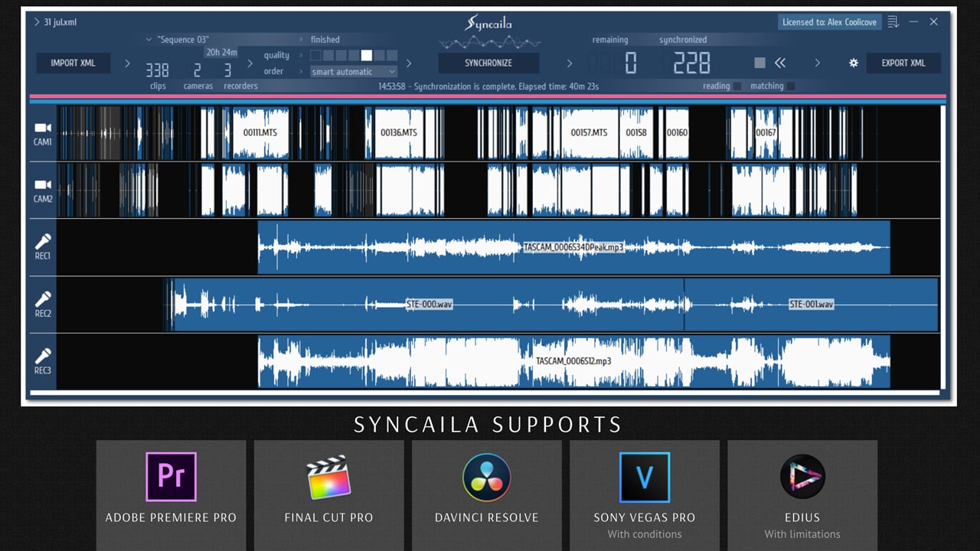Viewport: 980px width, 551px height.
Task: Select clip 00136.MTS on CAM1 track
Action: (x=399, y=132)
